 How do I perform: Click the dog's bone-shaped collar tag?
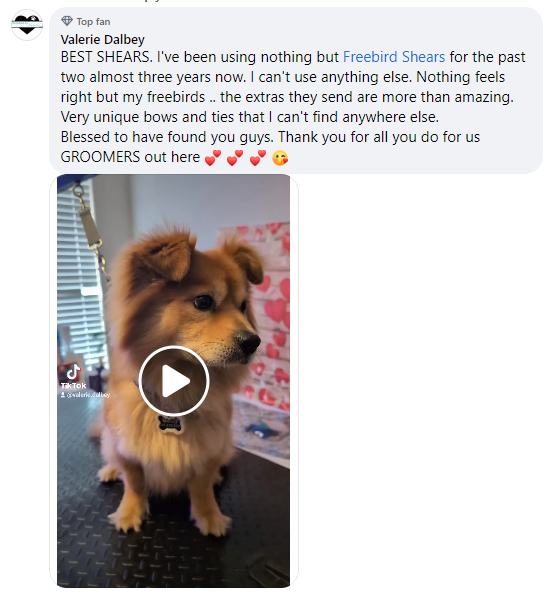click(170, 424)
